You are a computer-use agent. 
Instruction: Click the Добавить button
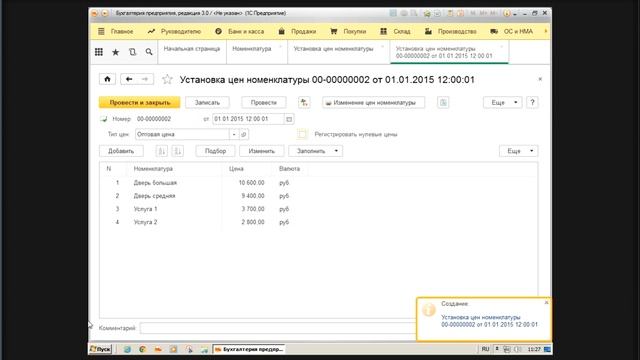coord(121,151)
